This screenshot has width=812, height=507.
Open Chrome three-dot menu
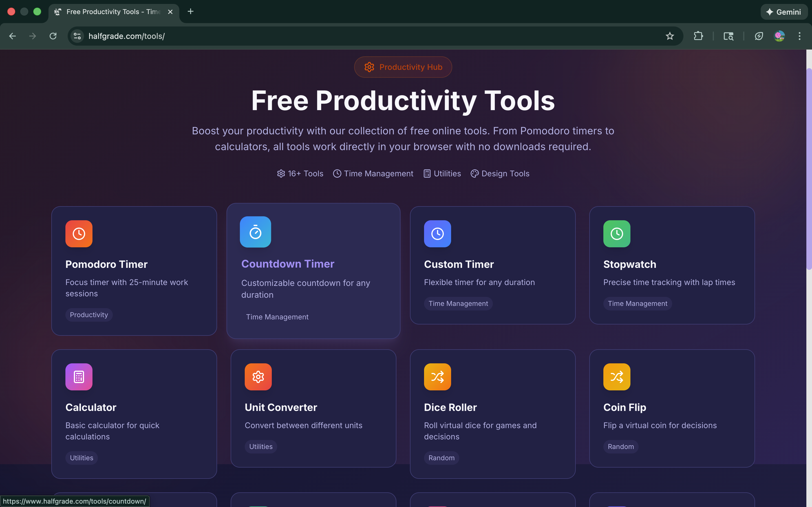(x=799, y=36)
